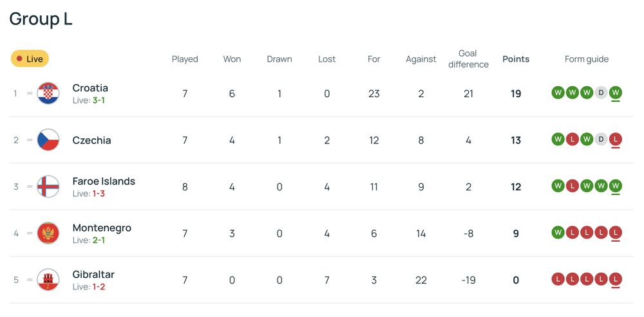Open the Montenegro team link

pyautogui.click(x=102, y=228)
